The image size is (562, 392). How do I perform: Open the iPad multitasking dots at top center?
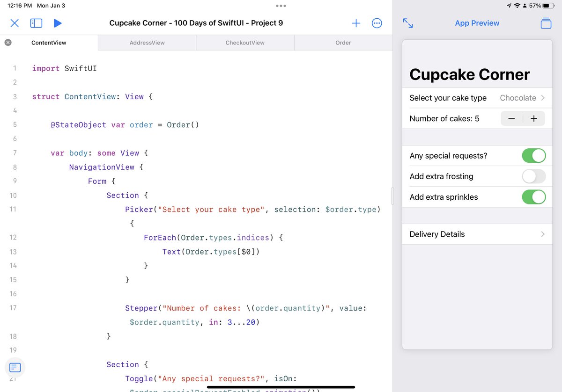(281, 6)
